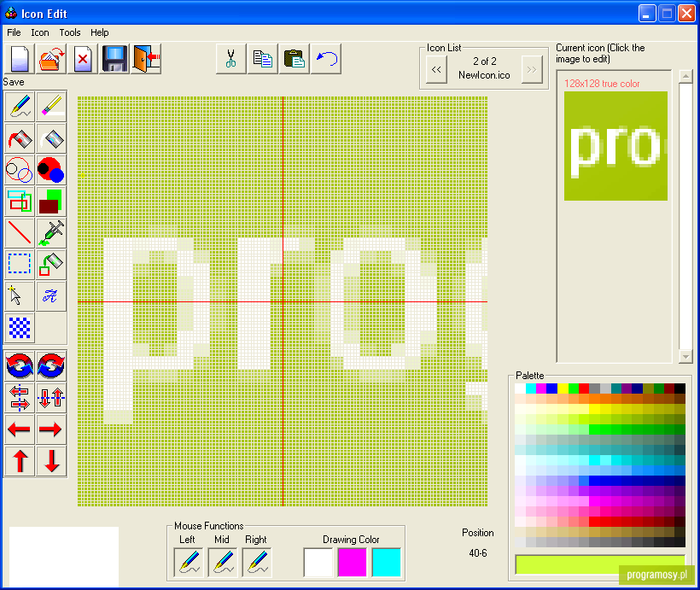This screenshot has width=700, height=590.
Task: Select the yellow eraser pencil tool
Action: (51, 106)
